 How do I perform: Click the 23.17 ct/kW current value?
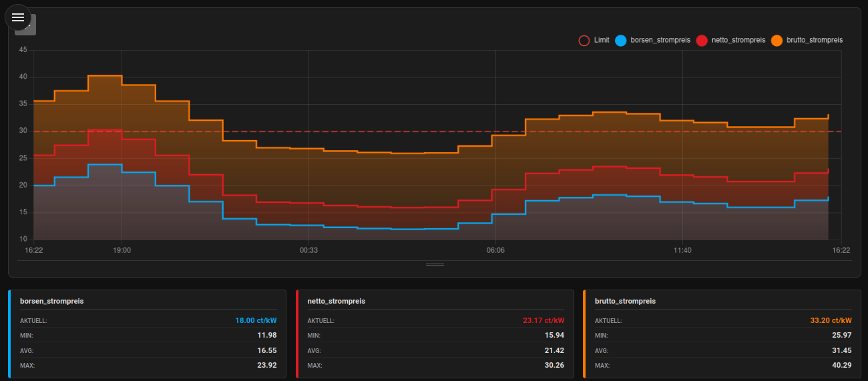click(x=543, y=320)
